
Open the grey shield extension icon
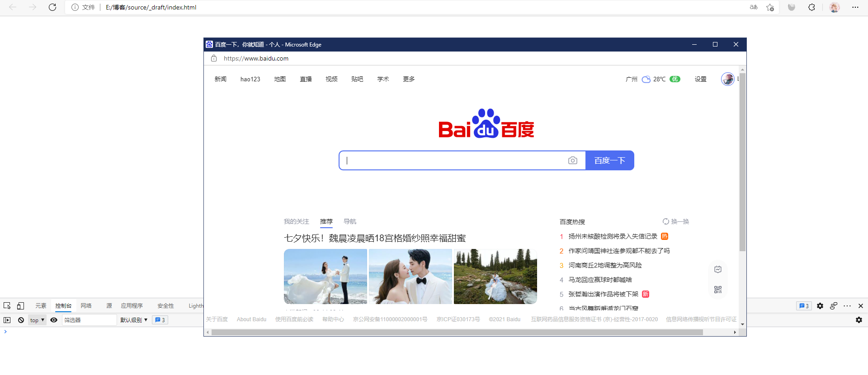pyautogui.click(x=792, y=7)
